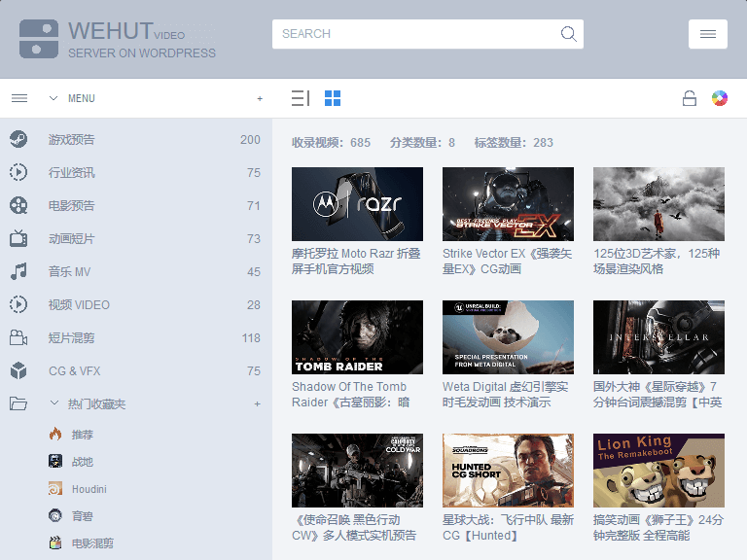Open the Hunted CG Short thumbnail

pos(508,471)
